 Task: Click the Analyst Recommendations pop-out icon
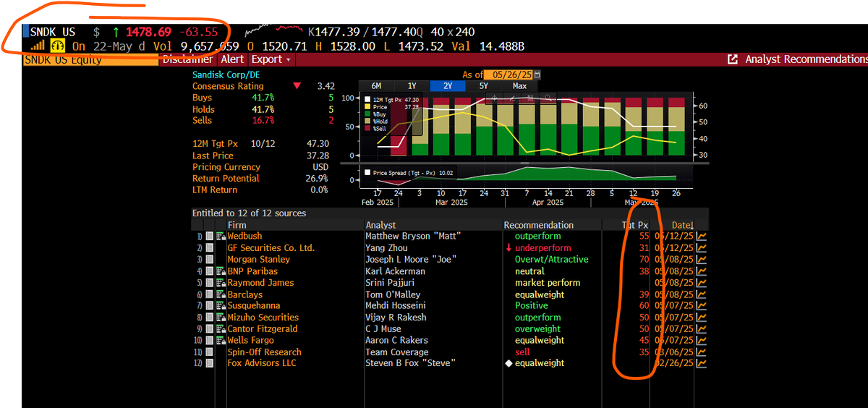[x=733, y=59]
